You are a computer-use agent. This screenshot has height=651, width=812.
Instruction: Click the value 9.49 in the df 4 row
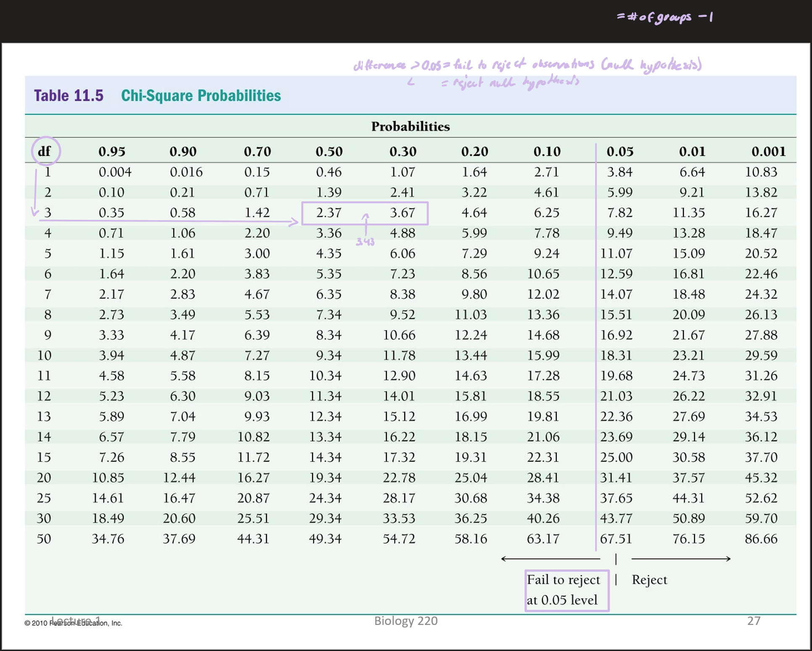pos(620,233)
